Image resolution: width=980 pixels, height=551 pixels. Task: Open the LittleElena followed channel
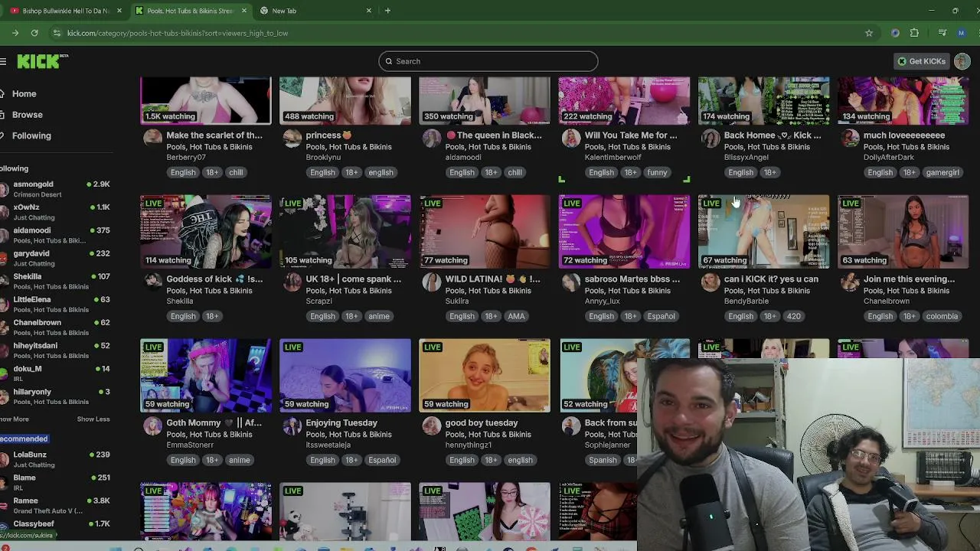pyautogui.click(x=55, y=304)
